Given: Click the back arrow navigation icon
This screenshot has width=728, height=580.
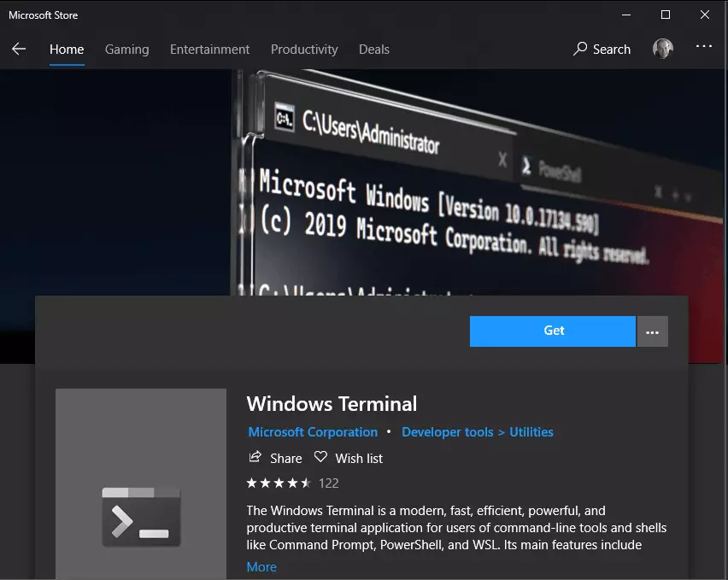Looking at the screenshot, I should [19, 49].
